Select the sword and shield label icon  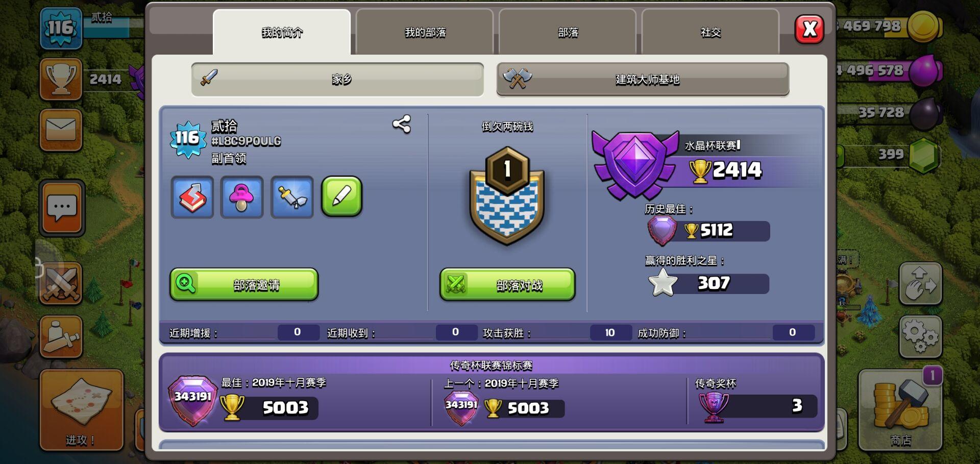tap(292, 197)
